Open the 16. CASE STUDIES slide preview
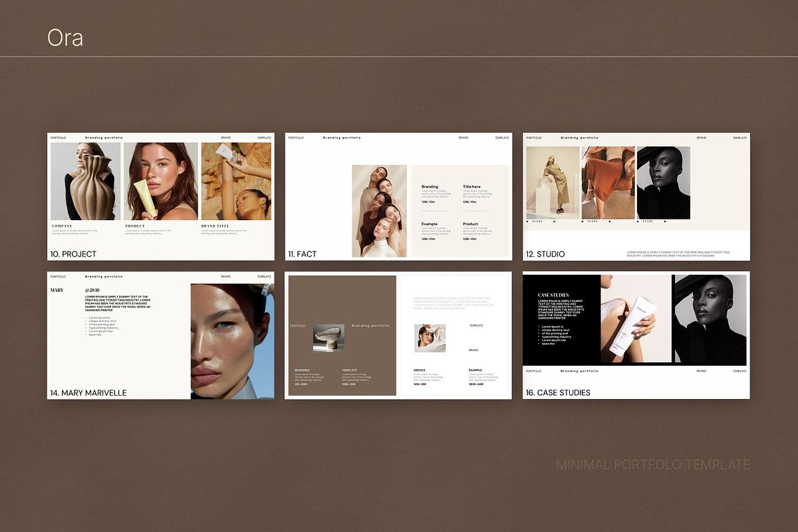This screenshot has height=532, width=798. click(x=636, y=335)
